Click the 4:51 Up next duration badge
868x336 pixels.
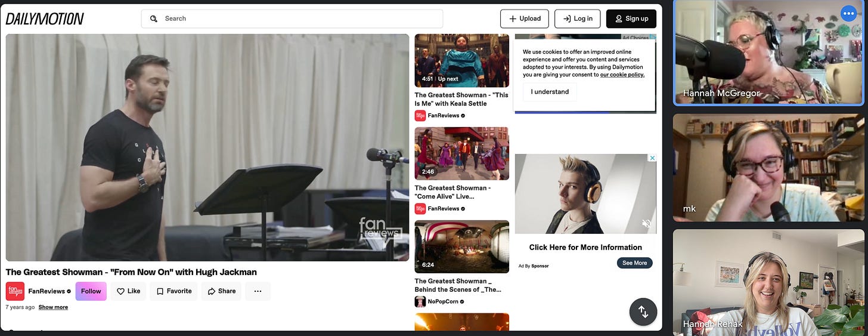tap(440, 79)
